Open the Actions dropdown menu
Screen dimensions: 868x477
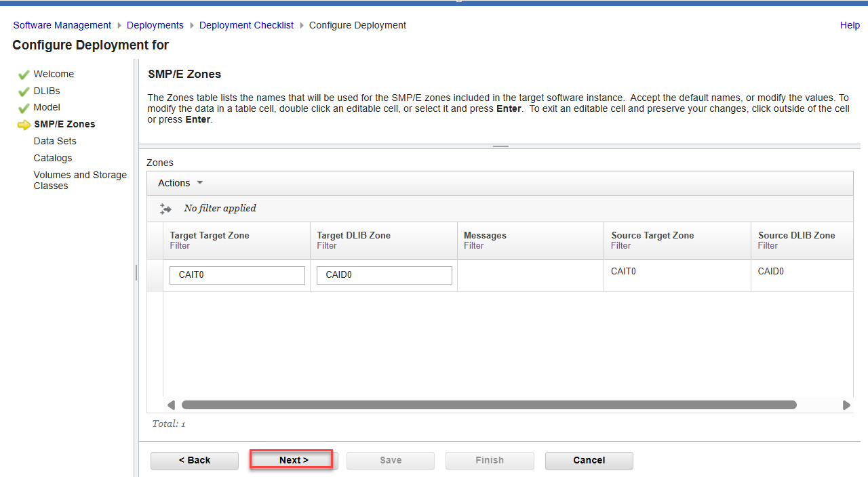pos(180,183)
